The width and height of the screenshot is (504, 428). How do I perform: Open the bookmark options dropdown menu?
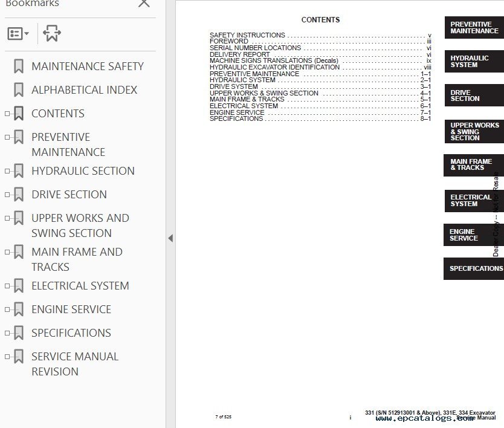[18, 34]
